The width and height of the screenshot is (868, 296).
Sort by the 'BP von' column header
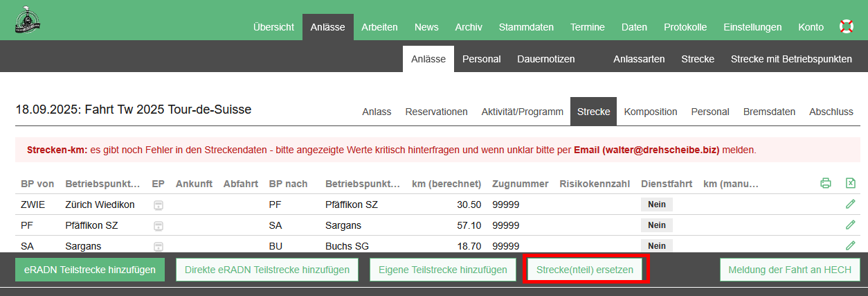coord(37,184)
